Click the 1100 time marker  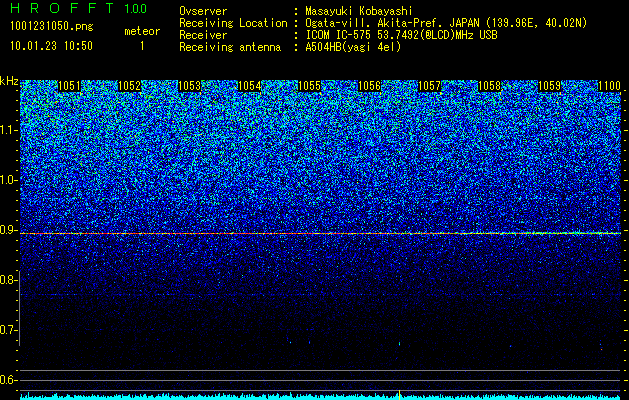point(609,86)
